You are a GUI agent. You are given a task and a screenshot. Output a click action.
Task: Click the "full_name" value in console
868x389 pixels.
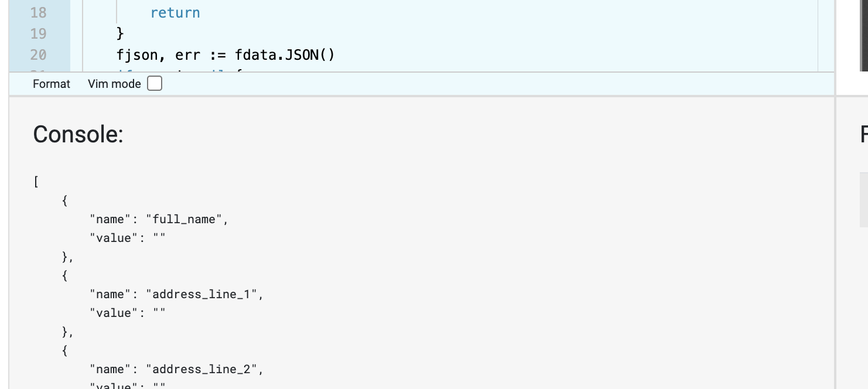186,219
